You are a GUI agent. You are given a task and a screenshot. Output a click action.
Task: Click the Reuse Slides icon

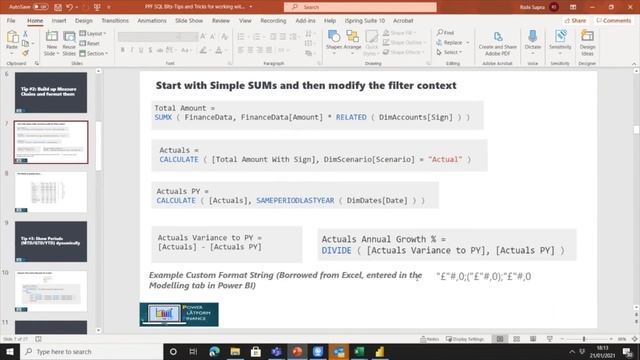[x=69, y=37]
